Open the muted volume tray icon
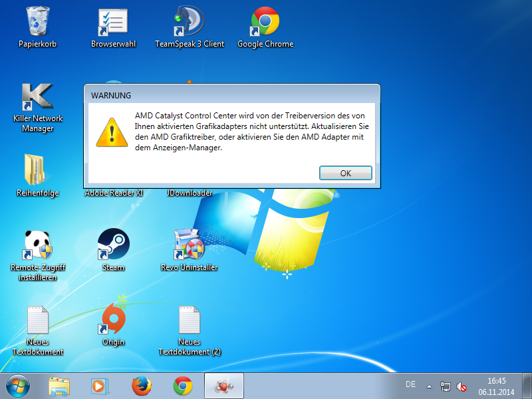532x399 pixels. pos(461,386)
